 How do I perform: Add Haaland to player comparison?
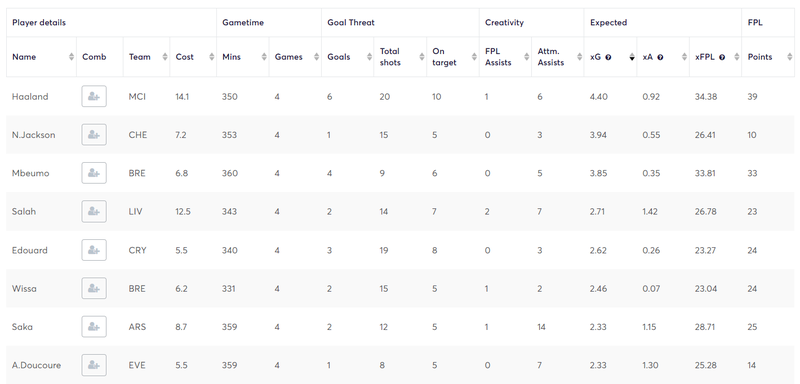(94, 96)
